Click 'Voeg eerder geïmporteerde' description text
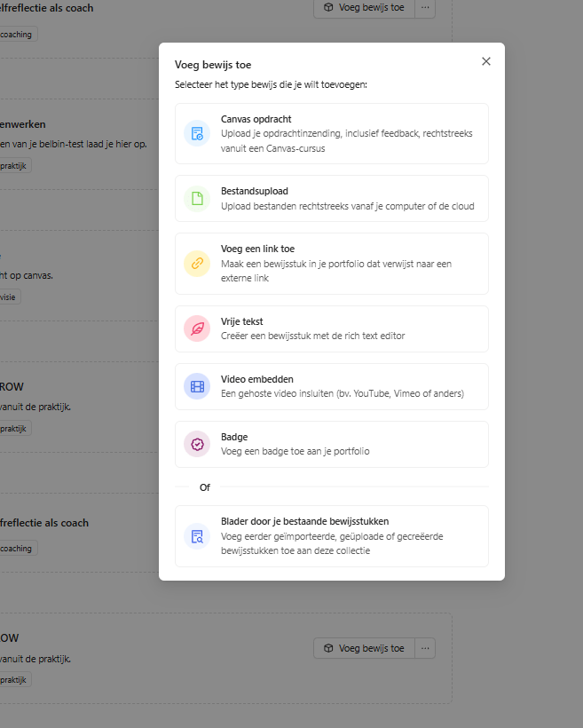 click(x=332, y=543)
